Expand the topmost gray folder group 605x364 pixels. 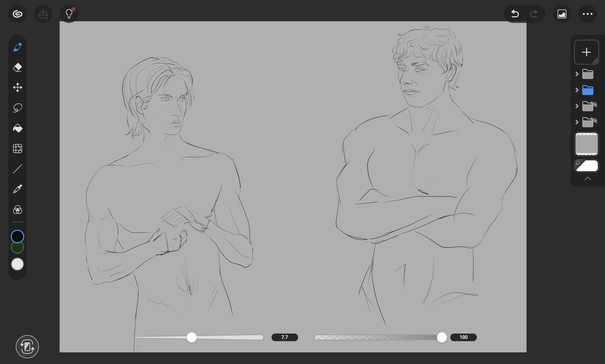577,74
